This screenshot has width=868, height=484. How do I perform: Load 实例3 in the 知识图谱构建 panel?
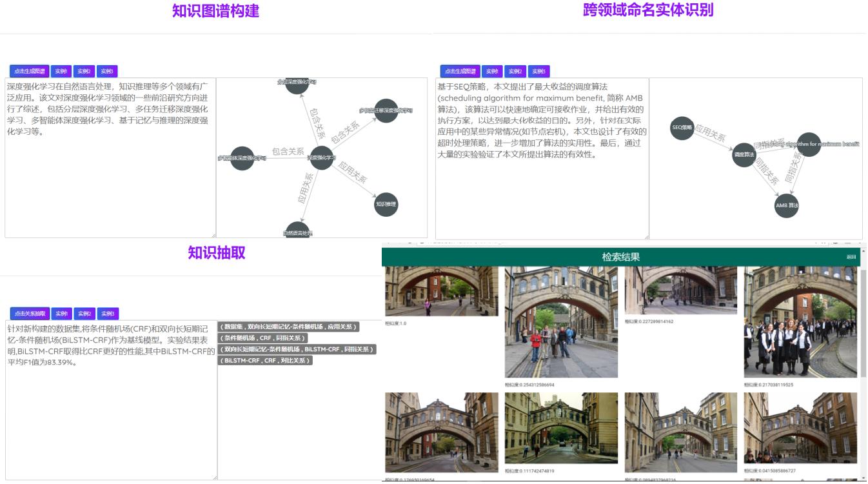coord(107,71)
